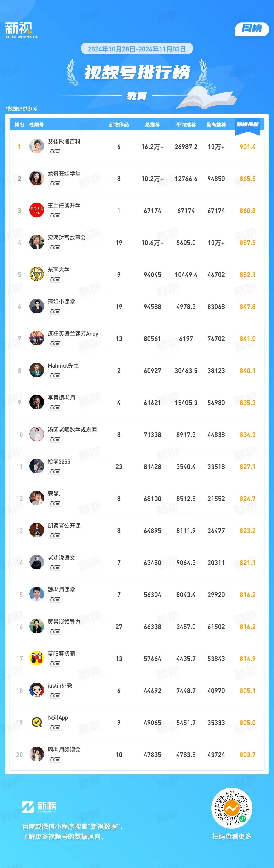The width and height of the screenshot is (274, 868).
Task: Open 艾佳散熊百科 avatar
Action: coord(37,146)
